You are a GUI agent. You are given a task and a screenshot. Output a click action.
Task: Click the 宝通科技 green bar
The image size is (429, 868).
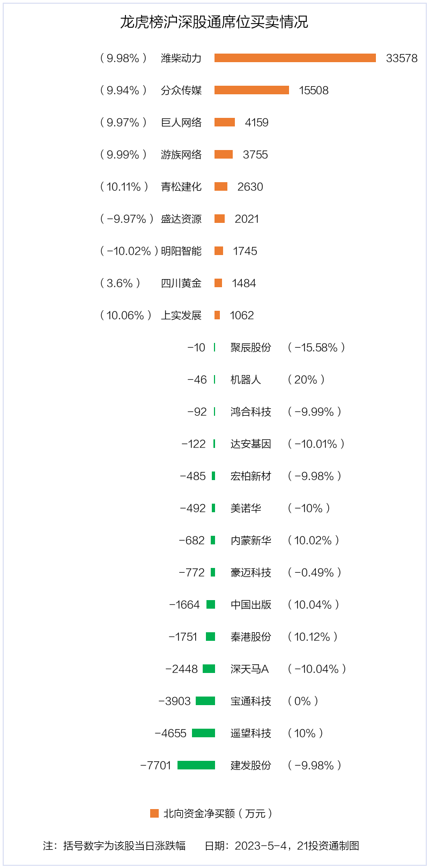pos(205,701)
